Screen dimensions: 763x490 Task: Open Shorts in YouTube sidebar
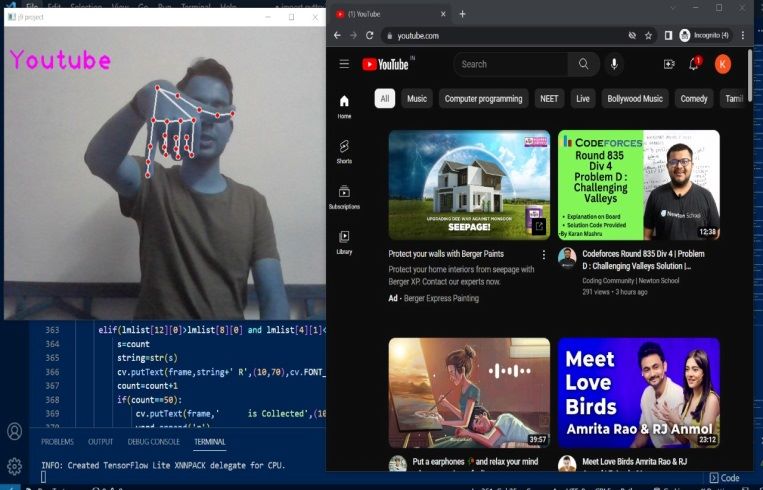click(344, 151)
